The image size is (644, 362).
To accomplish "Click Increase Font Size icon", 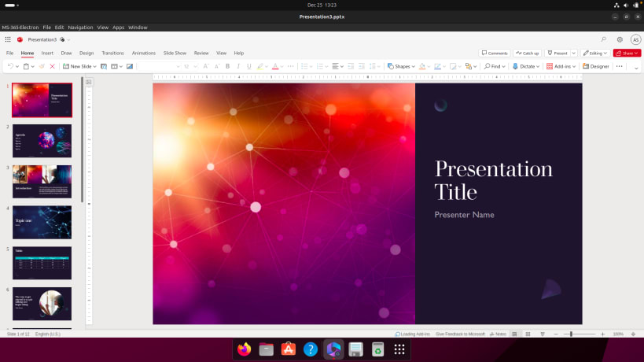I will pyautogui.click(x=206, y=66).
